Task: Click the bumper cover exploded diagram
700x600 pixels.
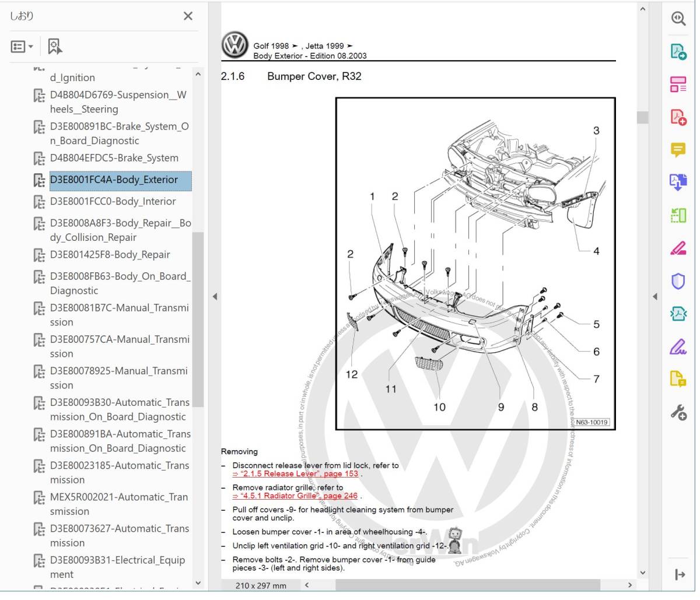Action: pos(475,264)
